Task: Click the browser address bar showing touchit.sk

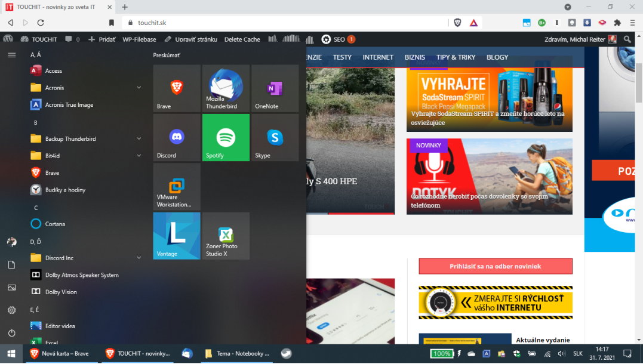Action: click(x=287, y=23)
